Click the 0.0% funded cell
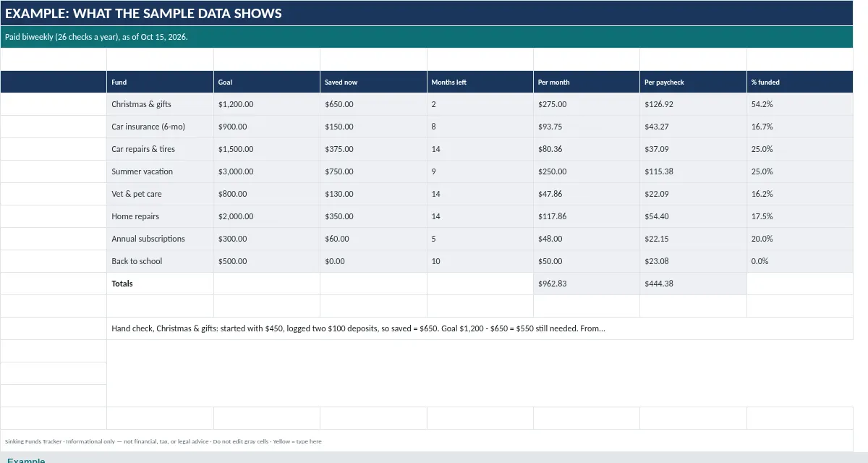 (x=800, y=261)
